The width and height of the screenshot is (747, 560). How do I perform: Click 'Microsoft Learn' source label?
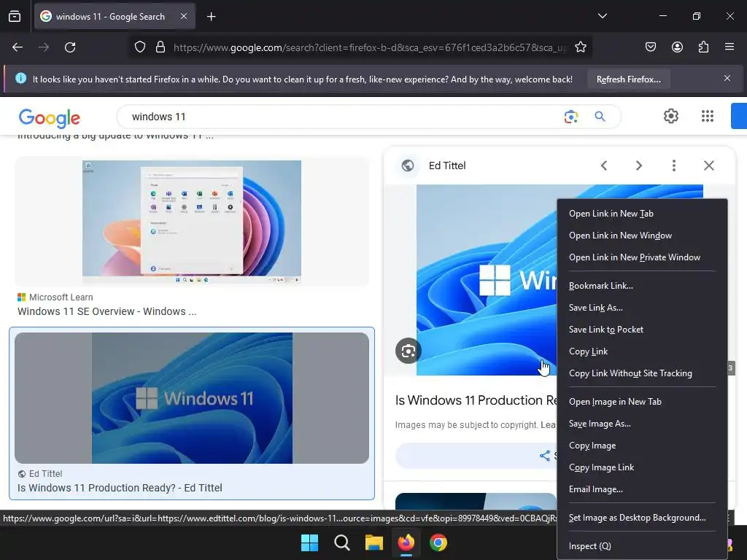61,297
